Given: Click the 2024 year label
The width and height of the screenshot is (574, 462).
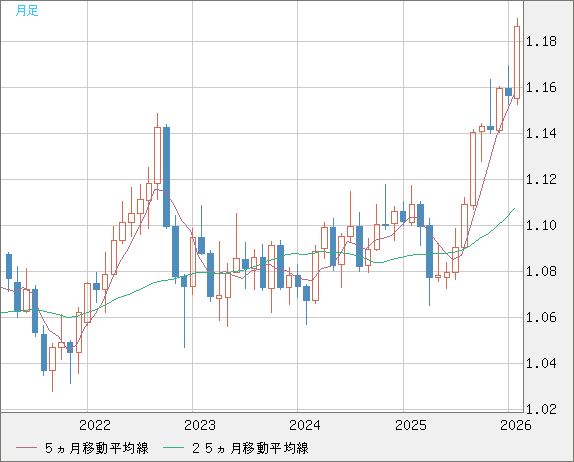Looking at the screenshot, I should 305,425.
